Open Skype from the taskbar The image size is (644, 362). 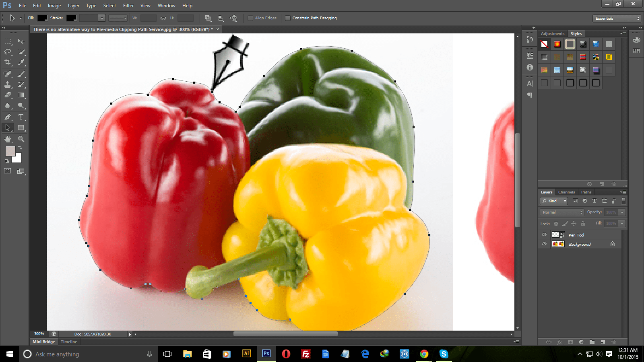[x=444, y=354]
